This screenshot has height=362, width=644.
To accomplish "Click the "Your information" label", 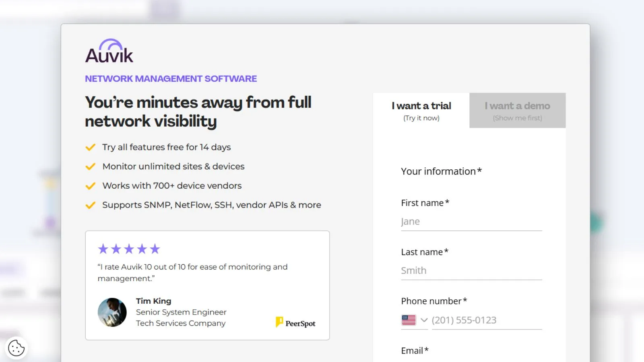I will tap(441, 171).
